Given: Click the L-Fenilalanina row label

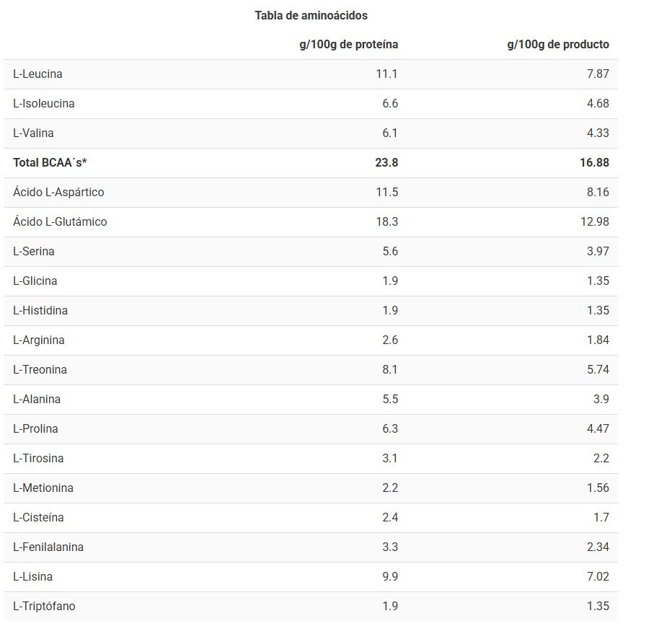Looking at the screenshot, I should (x=48, y=547).
